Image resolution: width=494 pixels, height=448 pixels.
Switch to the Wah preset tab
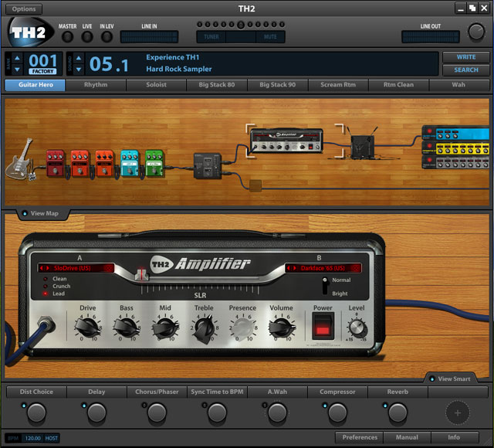[458, 85]
